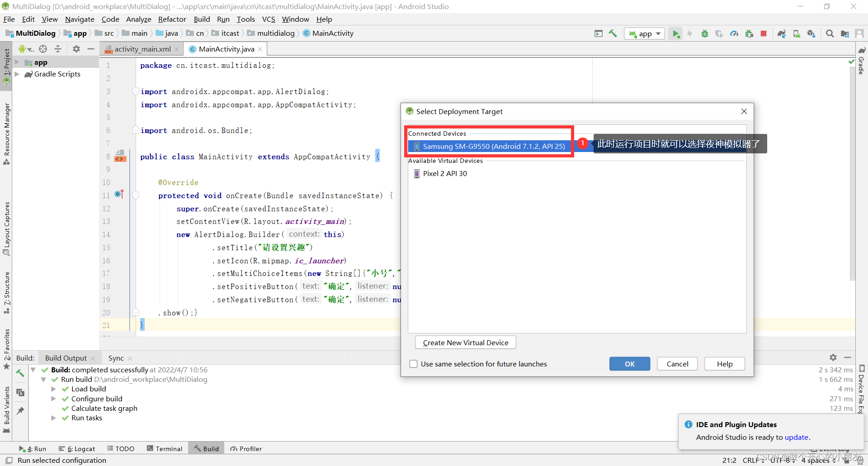
Task: Hide the Project panel with minus icon
Action: click(x=91, y=49)
